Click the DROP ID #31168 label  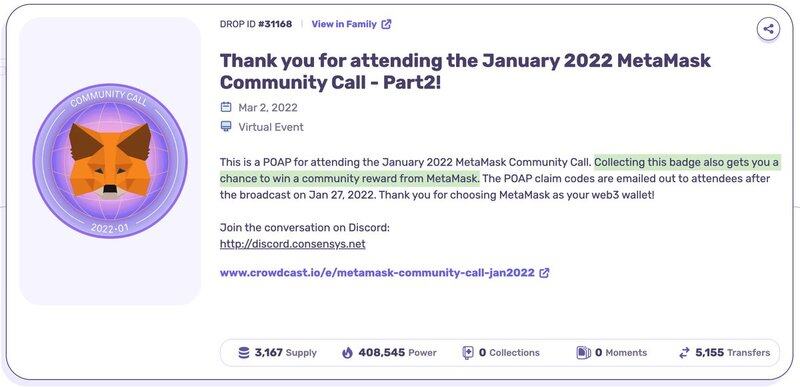256,24
